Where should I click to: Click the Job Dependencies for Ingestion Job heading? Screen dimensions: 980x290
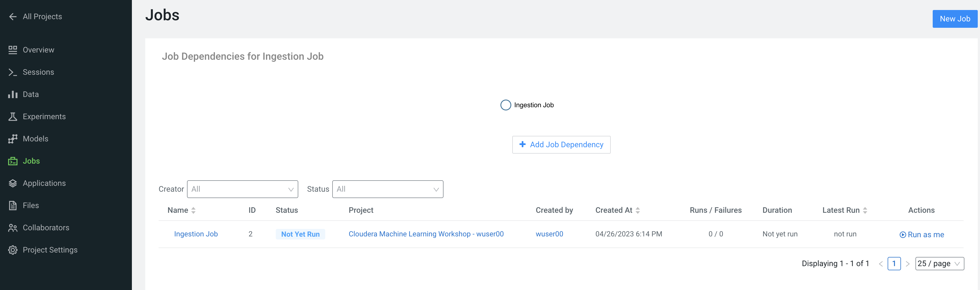(243, 57)
